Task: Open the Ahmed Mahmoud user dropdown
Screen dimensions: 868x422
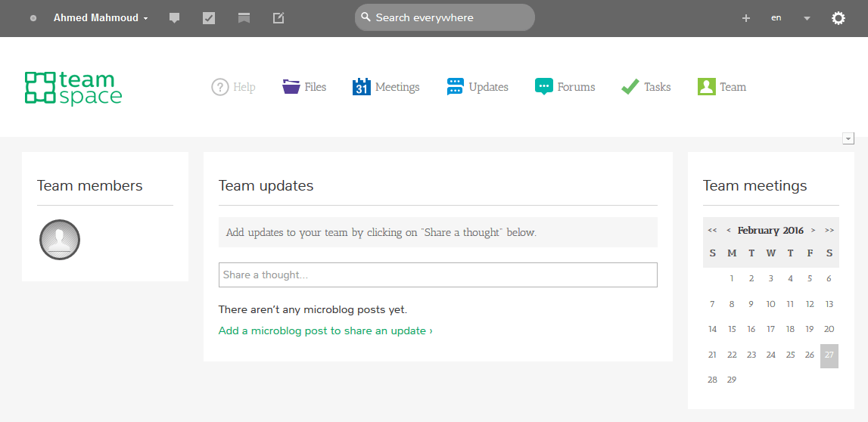Action: click(x=101, y=18)
